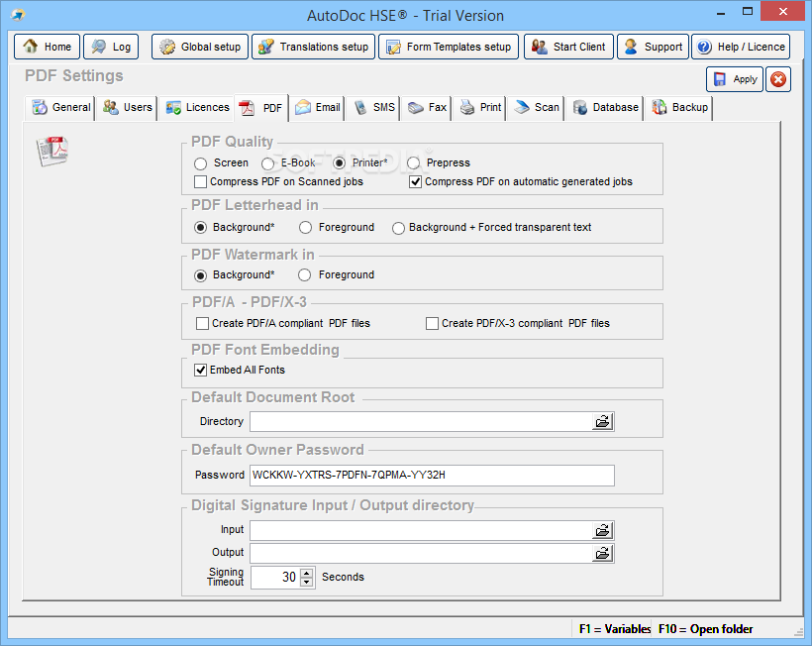812x646 pixels.
Task: Open Global setup
Action: click(x=200, y=47)
